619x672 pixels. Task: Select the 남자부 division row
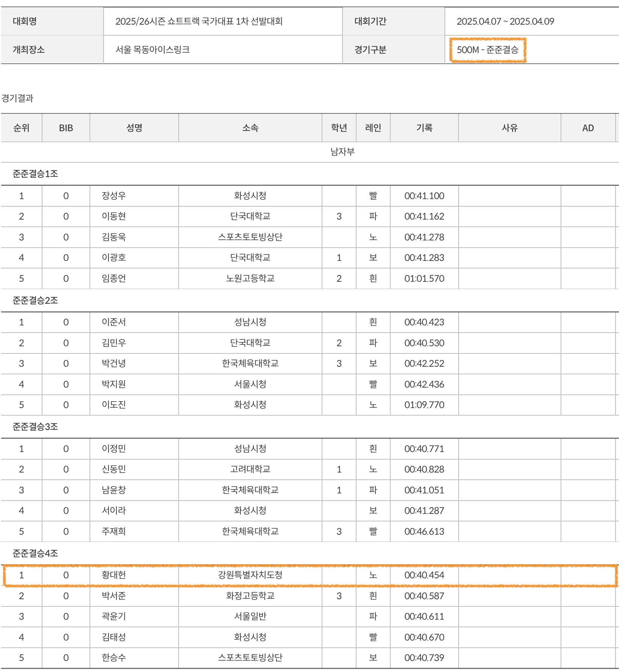[342, 152]
